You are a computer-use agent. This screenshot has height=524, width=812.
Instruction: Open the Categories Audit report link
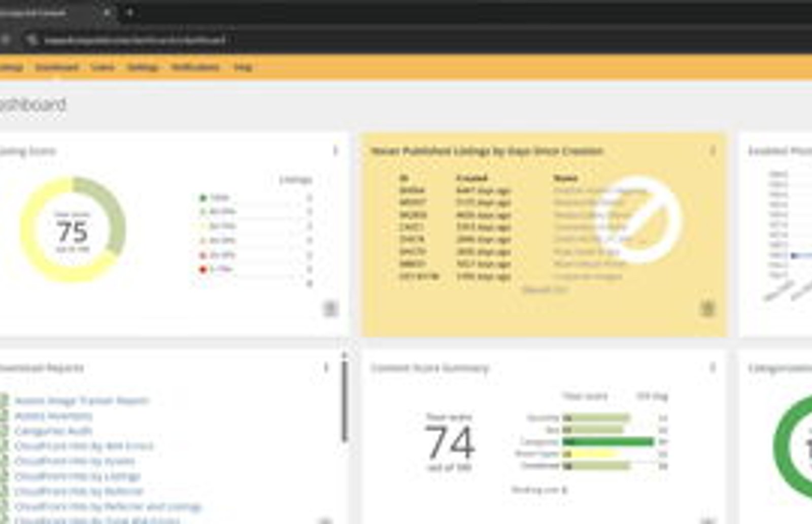coord(53,431)
